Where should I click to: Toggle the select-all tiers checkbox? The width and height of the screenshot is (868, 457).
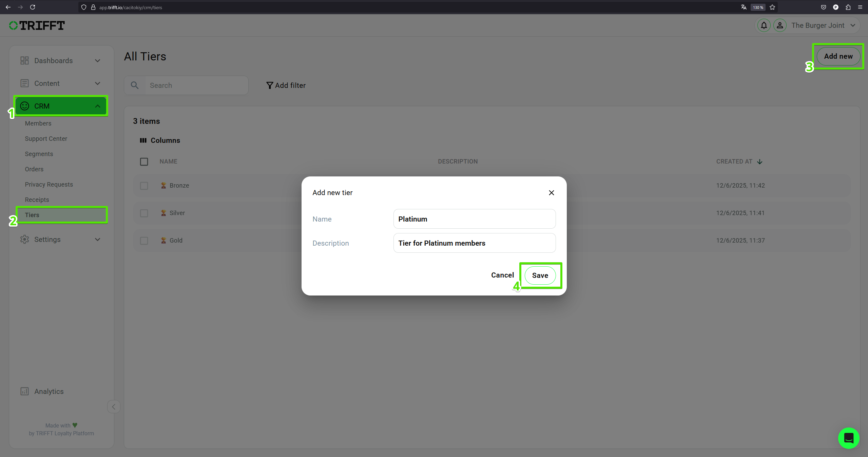coord(144,161)
